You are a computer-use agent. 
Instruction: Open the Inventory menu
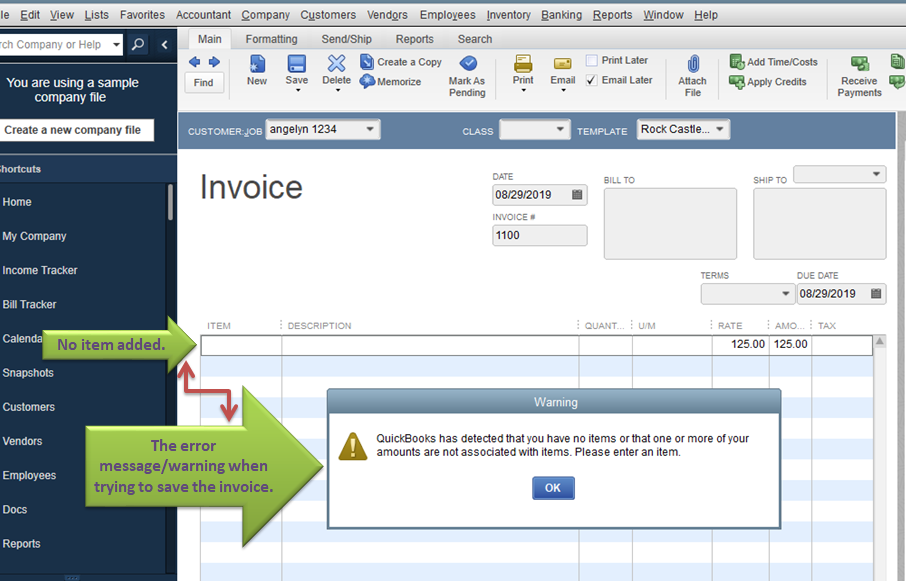point(508,15)
